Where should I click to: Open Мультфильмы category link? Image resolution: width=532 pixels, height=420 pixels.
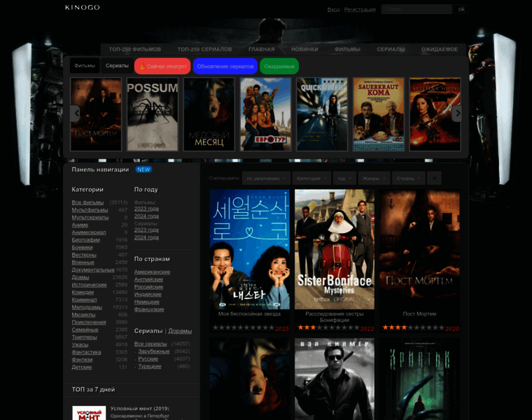[x=90, y=210]
